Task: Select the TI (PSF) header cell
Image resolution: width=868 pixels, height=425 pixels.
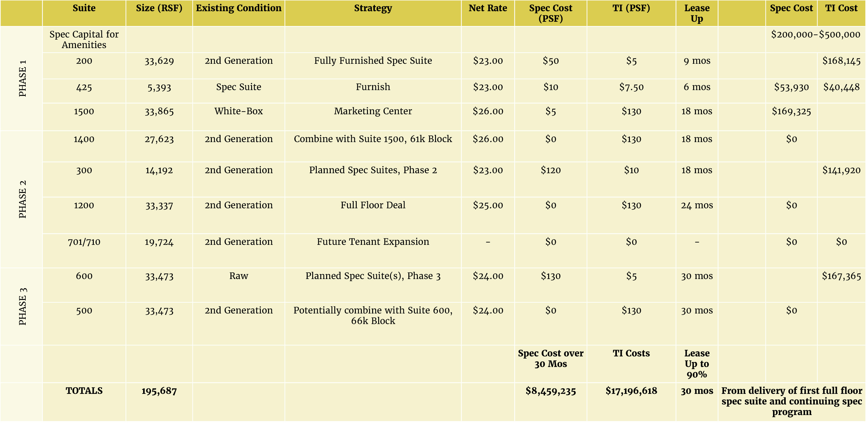Action: pyautogui.click(x=631, y=8)
